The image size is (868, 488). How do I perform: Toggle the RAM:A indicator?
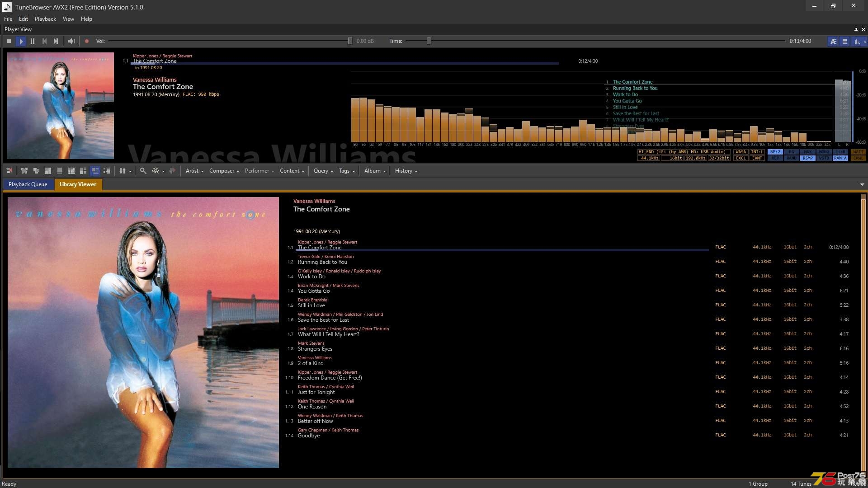[x=840, y=158]
